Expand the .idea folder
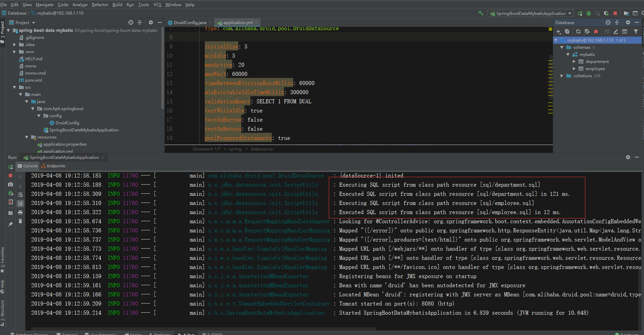The height and width of the screenshot is (335, 644). [14, 44]
